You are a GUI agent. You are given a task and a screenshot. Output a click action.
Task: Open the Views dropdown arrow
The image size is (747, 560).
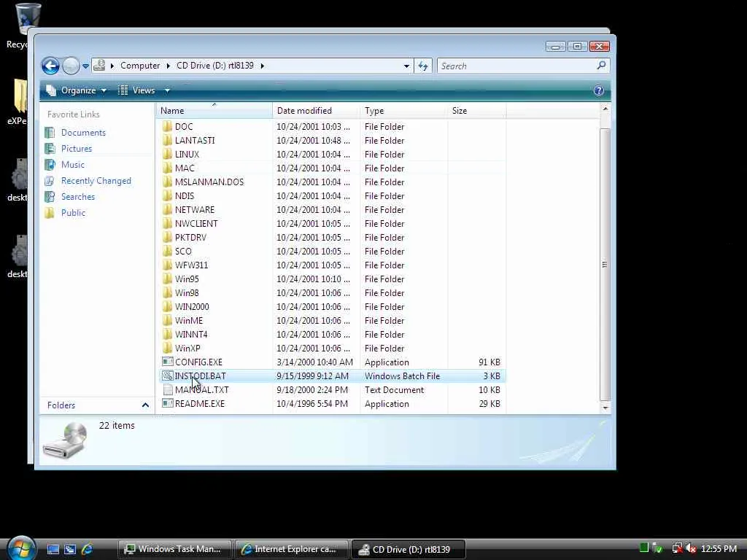pos(167,90)
